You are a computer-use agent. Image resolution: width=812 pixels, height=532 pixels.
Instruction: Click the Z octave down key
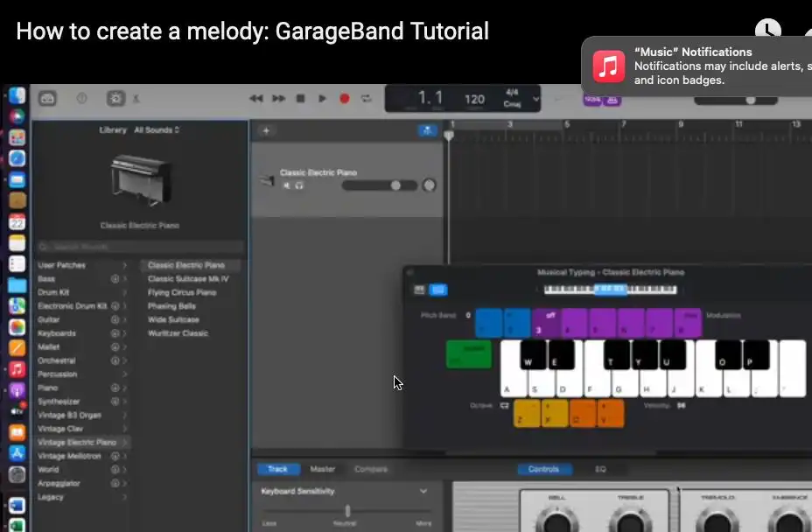click(527, 414)
